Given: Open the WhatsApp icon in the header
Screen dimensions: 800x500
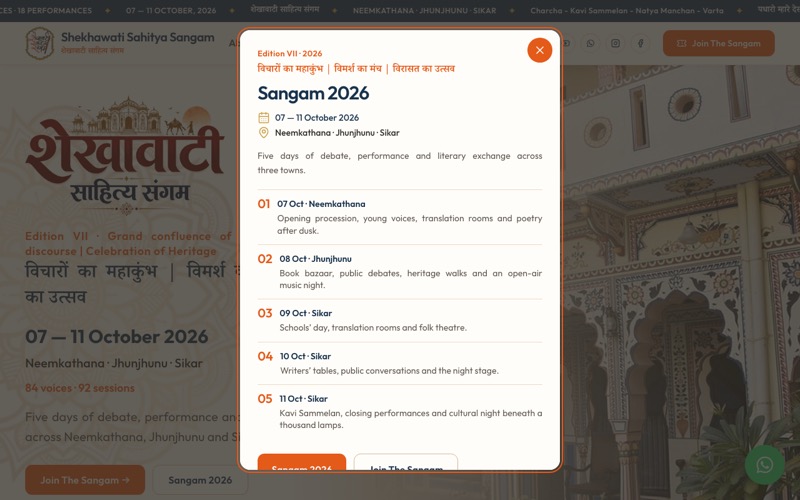Looking at the screenshot, I should [x=590, y=43].
